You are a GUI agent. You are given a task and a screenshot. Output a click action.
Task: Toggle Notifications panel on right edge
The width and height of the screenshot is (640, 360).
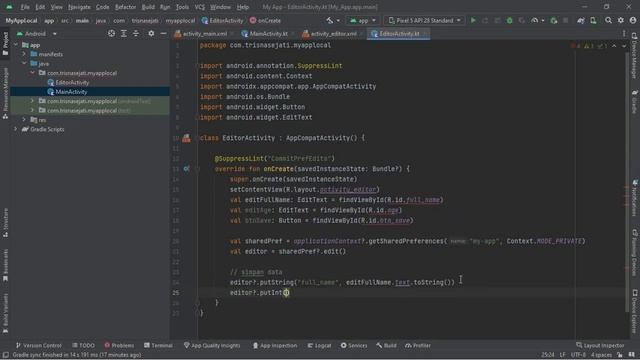pyautogui.click(x=635, y=198)
